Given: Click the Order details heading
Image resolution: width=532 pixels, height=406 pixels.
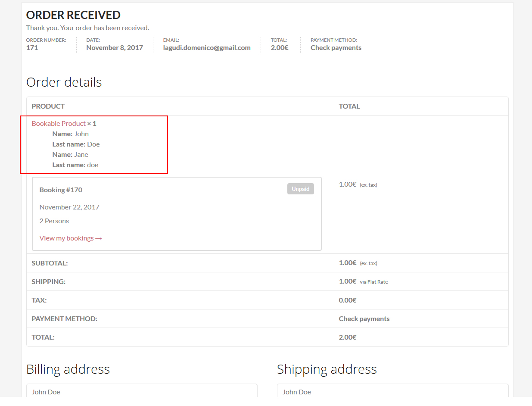Looking at the screenshot, I should coord(64,82).
